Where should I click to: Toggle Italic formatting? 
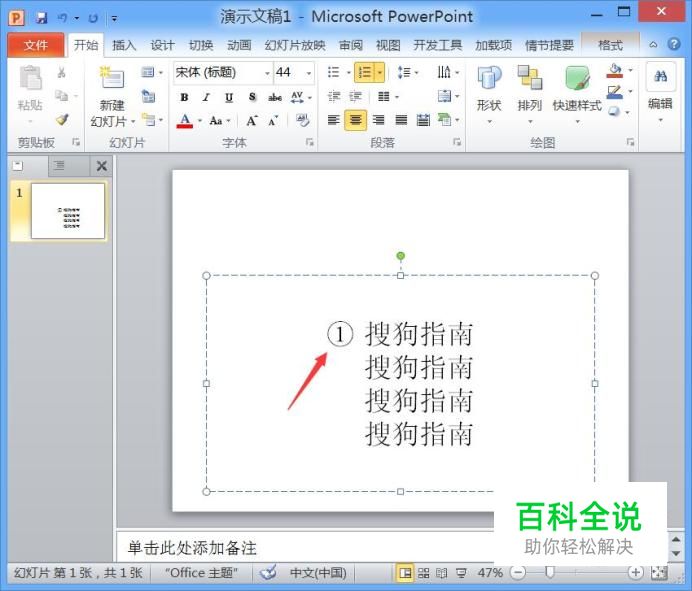click(206, 97)
